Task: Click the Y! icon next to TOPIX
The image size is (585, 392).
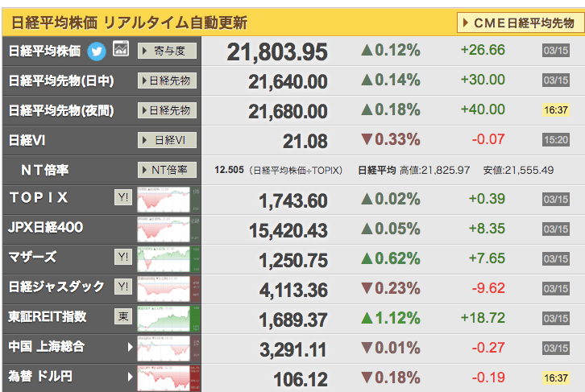Action: (123, 197)
